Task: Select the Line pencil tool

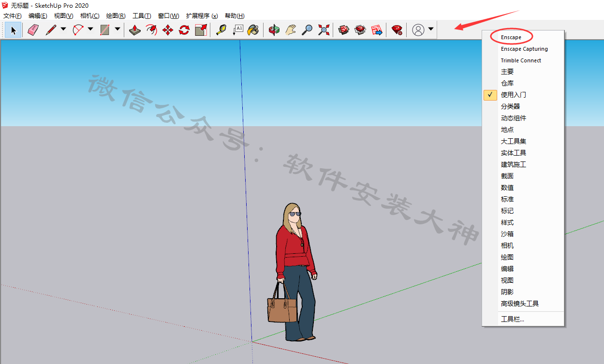Action: 51,30
